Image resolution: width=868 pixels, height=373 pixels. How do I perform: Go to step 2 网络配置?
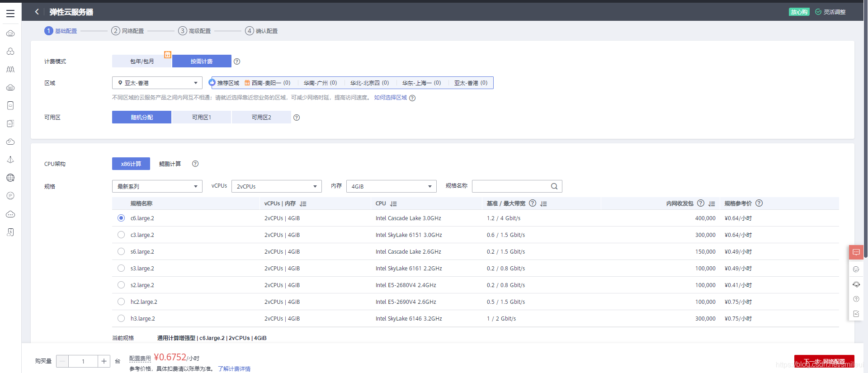[128, 31]
